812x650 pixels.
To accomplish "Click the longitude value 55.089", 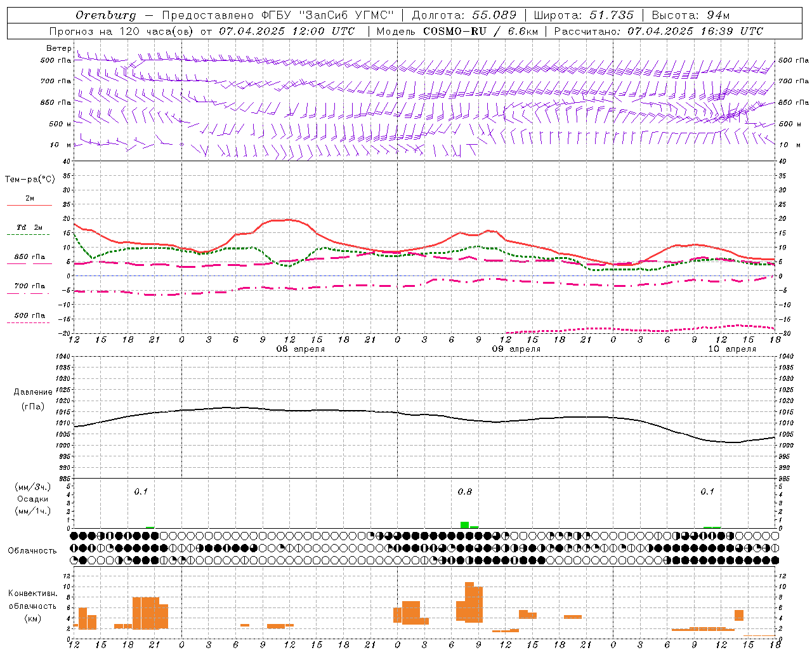I will pos(494,15).
